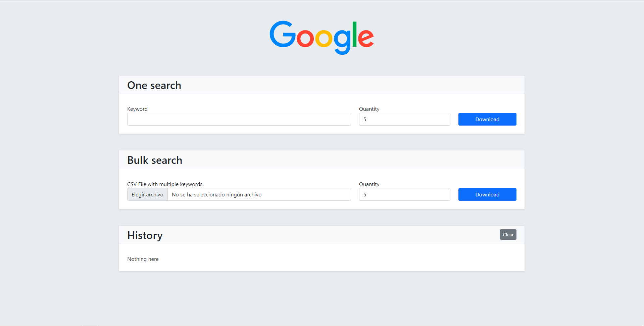Click the History heading
Viewport: 644px width, 326px height.
pyautogui.click(x=145, y=236)
